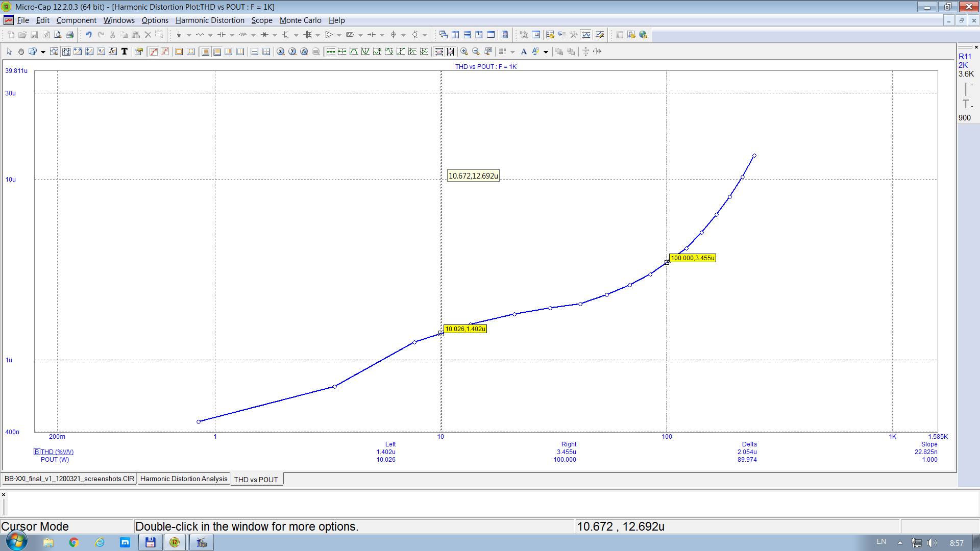Toggle the select arrow mode
Screen dimensions: 980x551
click(8, 52)
